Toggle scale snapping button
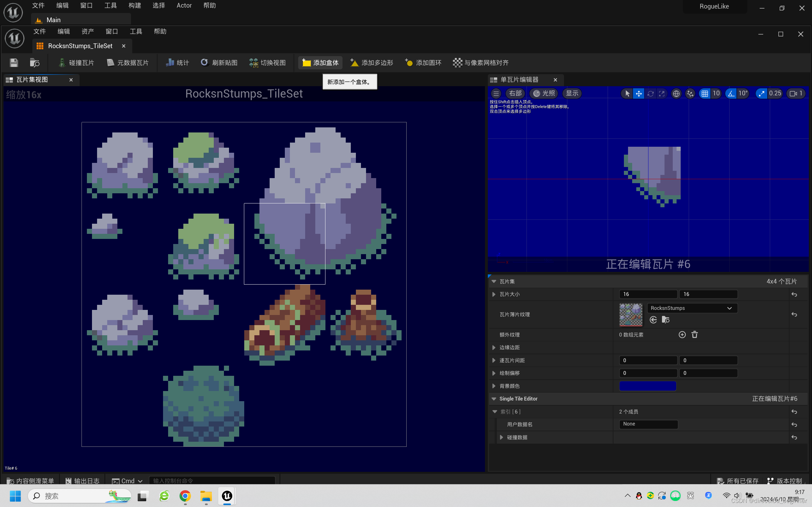The image size is (812, 507). point(761,93)
